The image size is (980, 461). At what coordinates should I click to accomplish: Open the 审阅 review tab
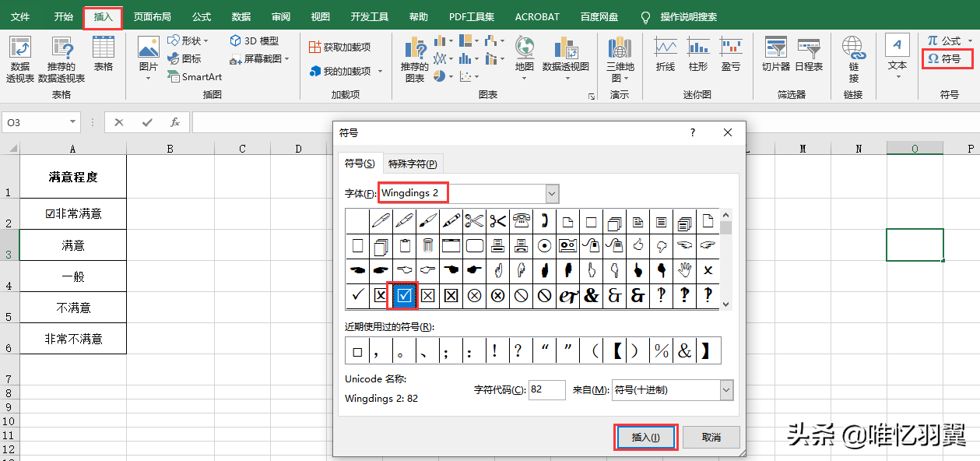click(281, 16)
